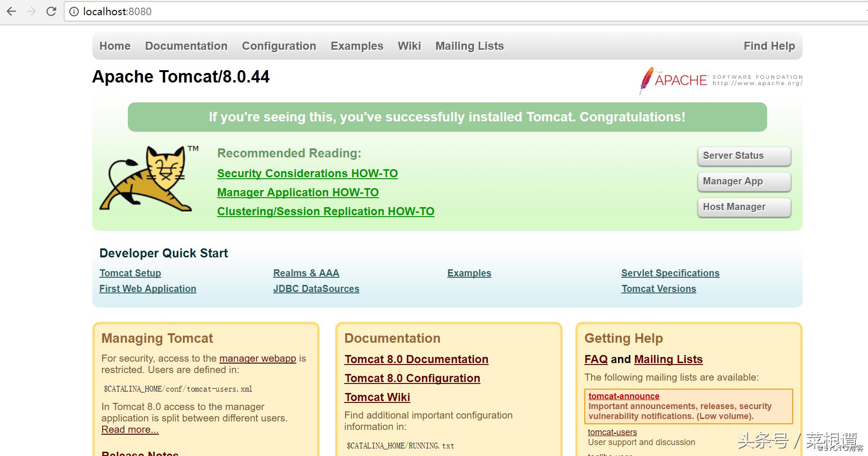Viewport: 868px width, 456px height.
Task: Click the Getting Help heading
Action: (x=624, y=338)
